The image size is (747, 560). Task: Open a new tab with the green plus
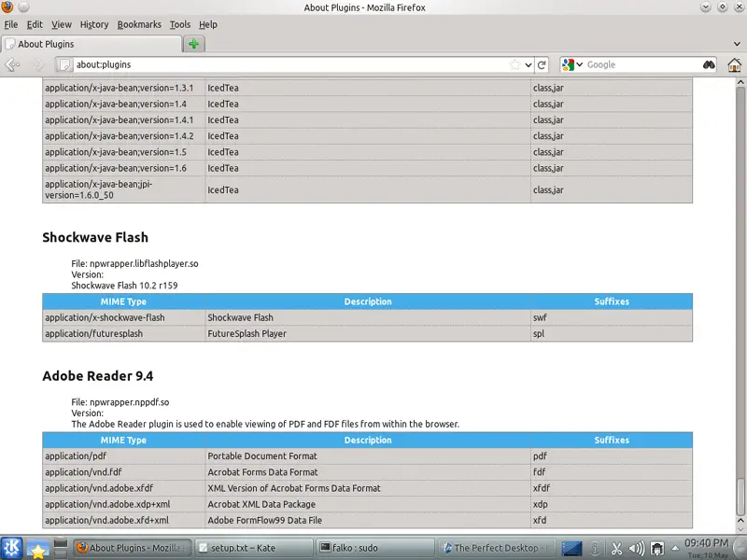[194, 44]
